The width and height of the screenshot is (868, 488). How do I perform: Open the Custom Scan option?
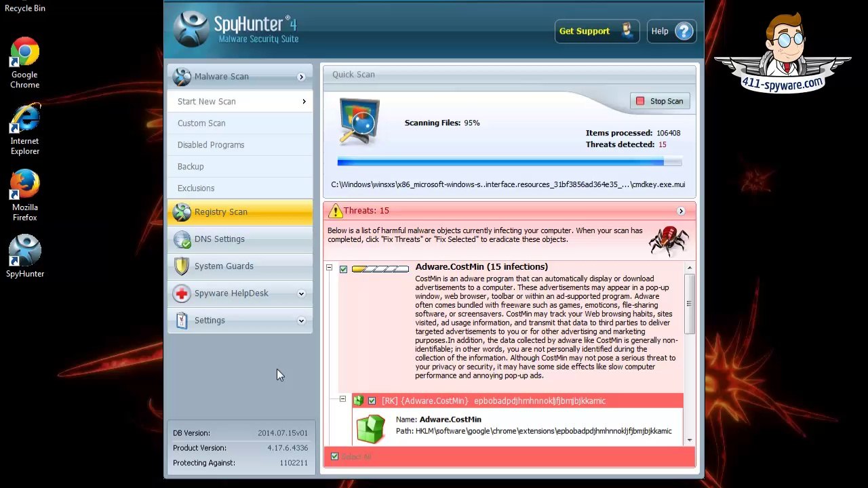point(240,123)
